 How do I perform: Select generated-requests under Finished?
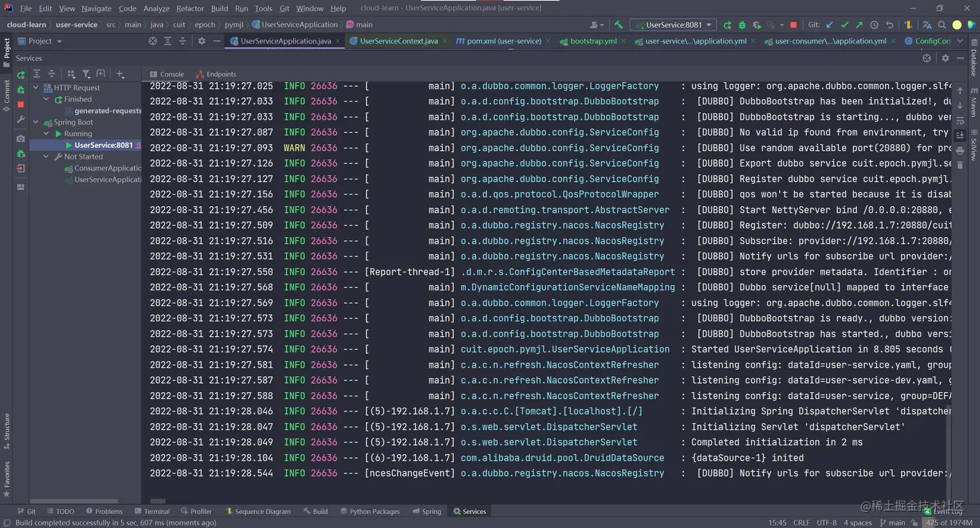[103, 111]
